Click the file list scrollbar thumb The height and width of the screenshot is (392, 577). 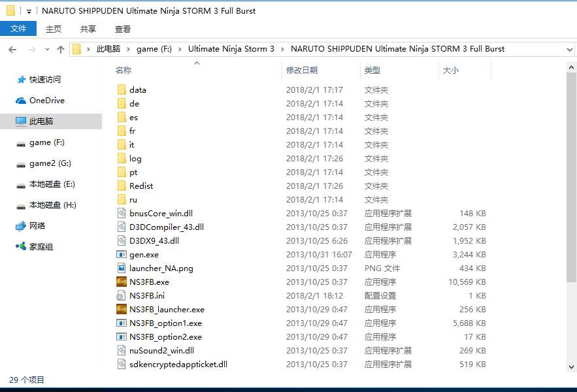point(571,178)
